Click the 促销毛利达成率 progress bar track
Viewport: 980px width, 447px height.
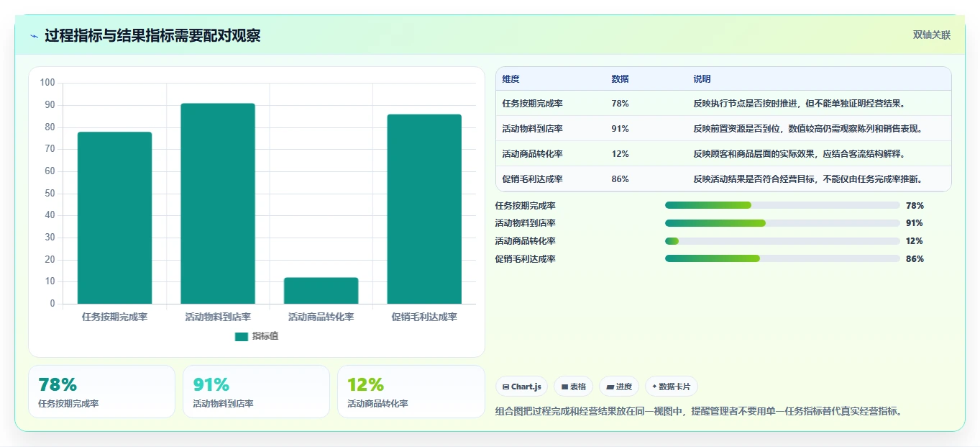pos(782,258)
